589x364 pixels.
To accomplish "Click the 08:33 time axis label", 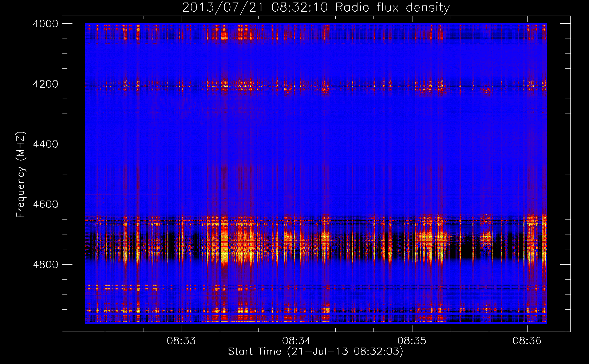I will [x=181, y=341].
